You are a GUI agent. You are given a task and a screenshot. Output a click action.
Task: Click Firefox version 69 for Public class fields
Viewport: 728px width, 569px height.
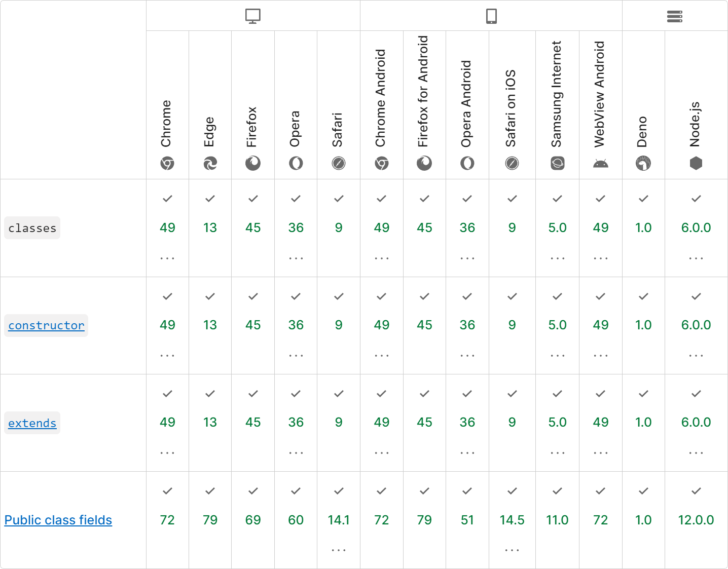click(253, 520)
